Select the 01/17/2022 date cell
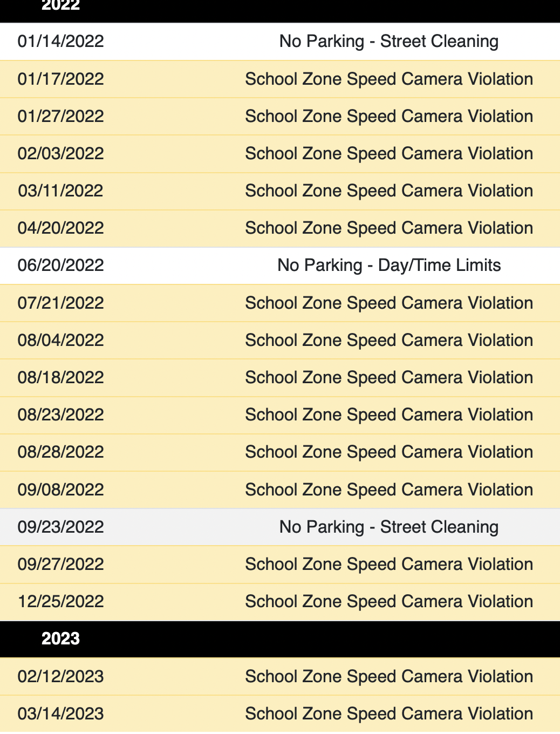The image size is (560, 734). click(60, 79)
